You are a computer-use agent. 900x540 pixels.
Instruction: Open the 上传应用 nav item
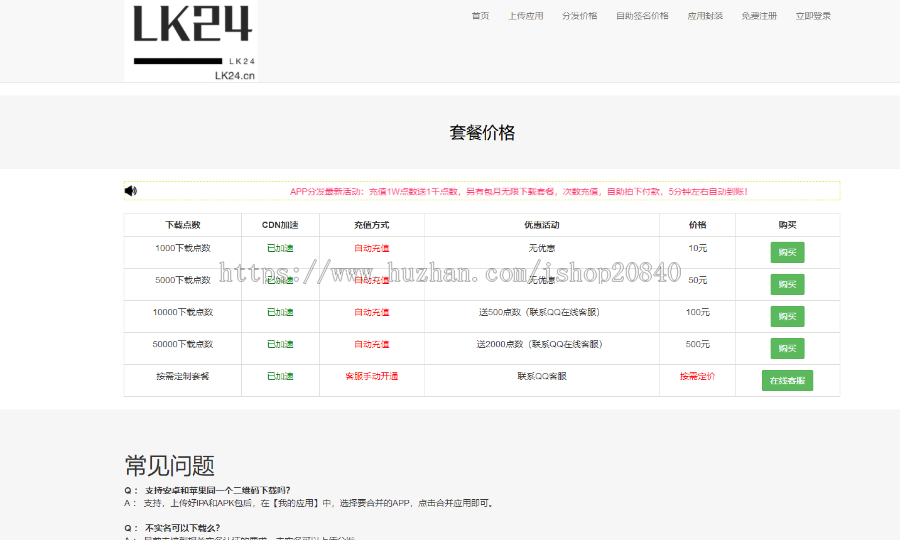click(526, 16)
